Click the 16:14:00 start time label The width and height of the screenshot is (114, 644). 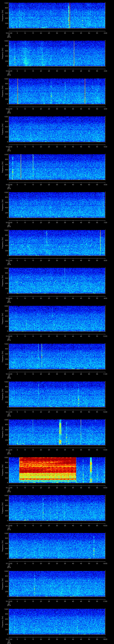(9, 525)
